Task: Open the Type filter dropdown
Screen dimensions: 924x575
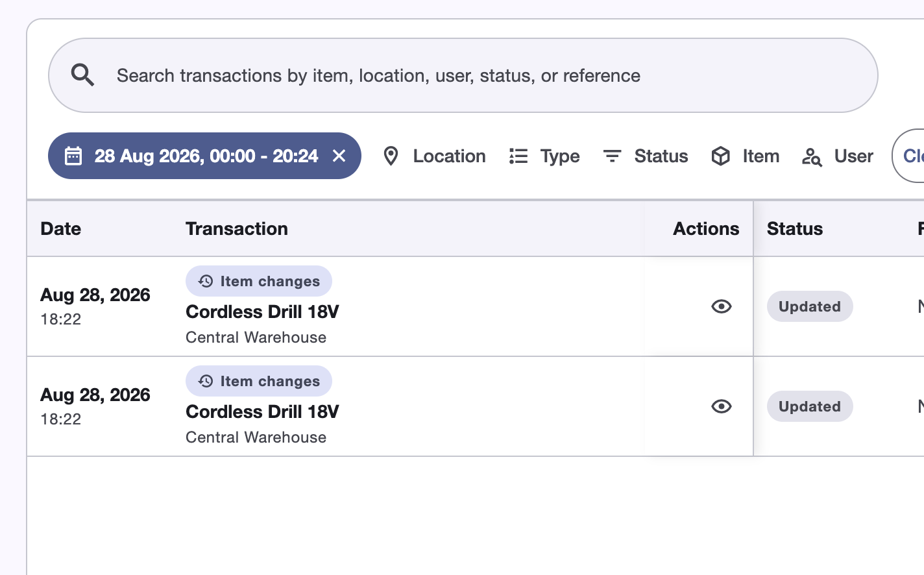Action: [x=544, y=156]
